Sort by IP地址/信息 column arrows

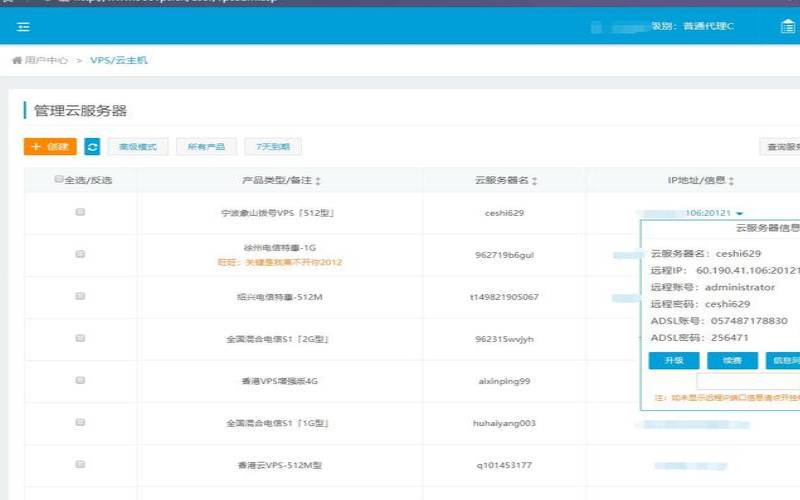pyautogui.click(x=731, y=181)
